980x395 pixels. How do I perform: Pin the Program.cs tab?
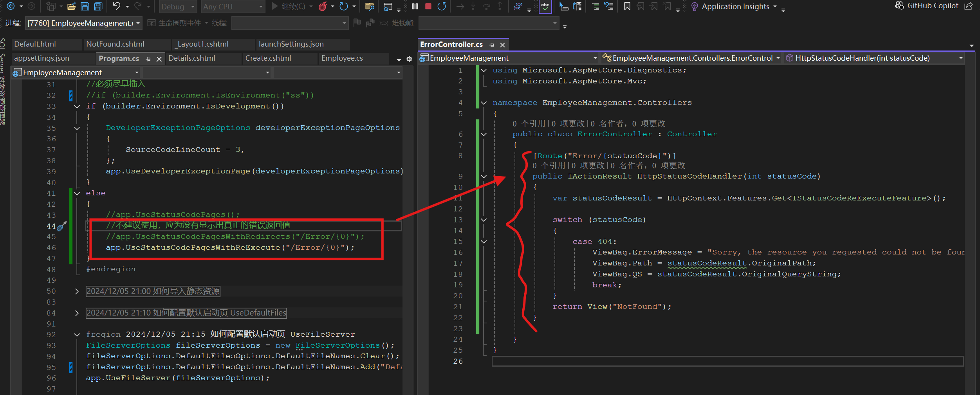pos(148,59)
